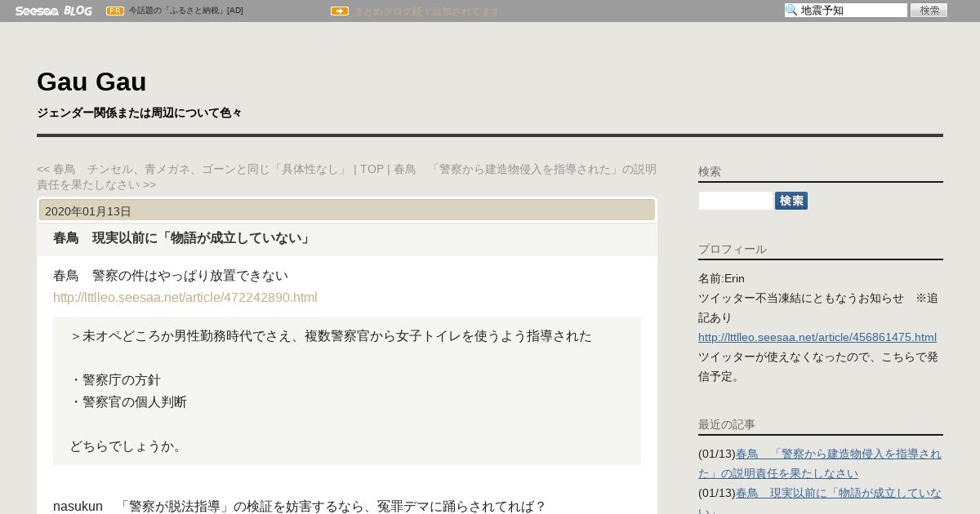The height and width of the screenshot is (514, 980).
Task: Open the ふるさと納税 AD link
Action: [185, 11]
